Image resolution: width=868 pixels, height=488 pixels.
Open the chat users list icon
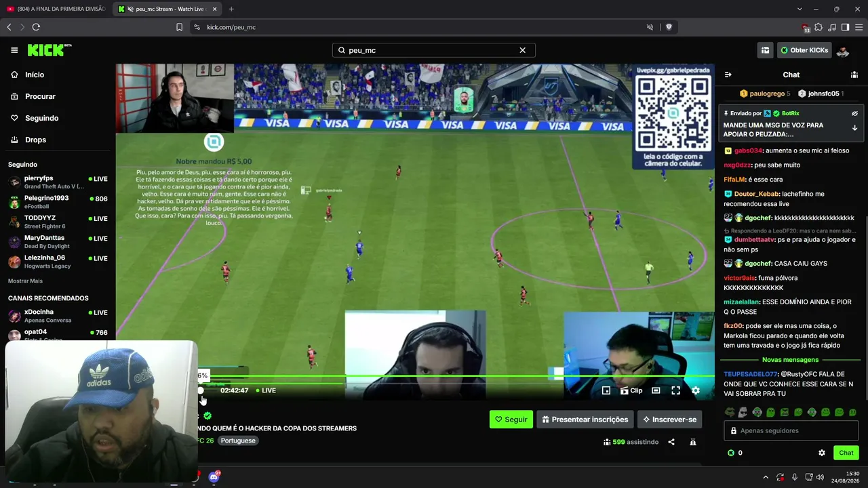[x=854, y=75]
